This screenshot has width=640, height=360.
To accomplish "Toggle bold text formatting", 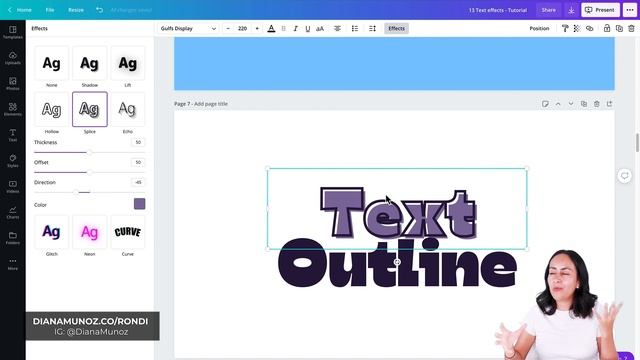I will tap(283, 29).
